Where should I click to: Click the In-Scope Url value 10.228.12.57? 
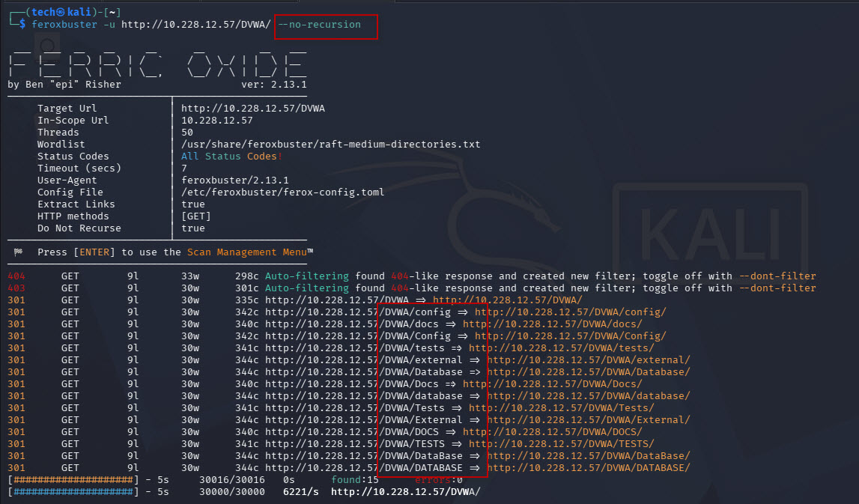[x=217, y=121]
